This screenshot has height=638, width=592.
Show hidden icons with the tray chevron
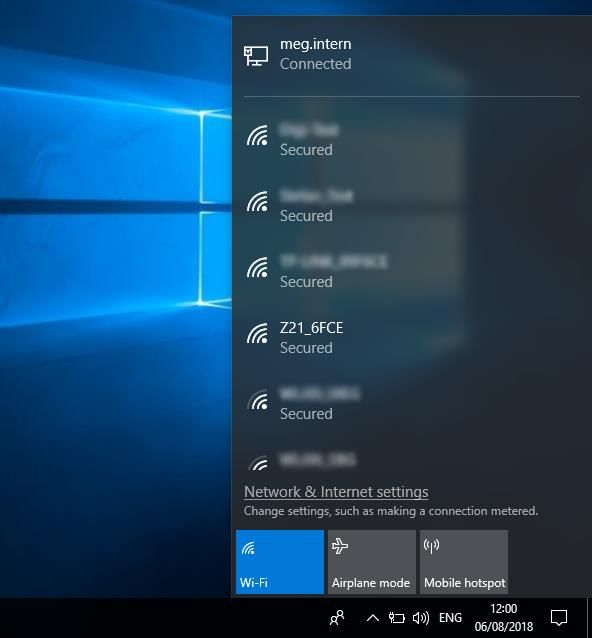(373, 618)
